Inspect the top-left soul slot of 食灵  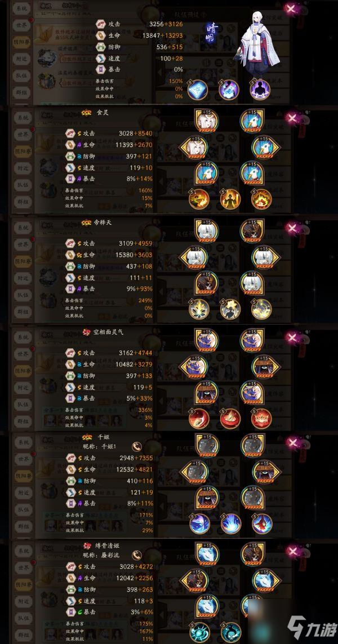207,121
